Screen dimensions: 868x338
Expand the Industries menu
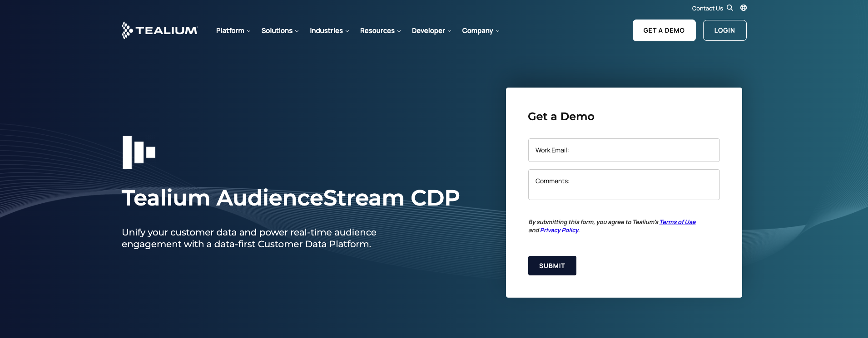pyautogui.click(x=329, y=31)
